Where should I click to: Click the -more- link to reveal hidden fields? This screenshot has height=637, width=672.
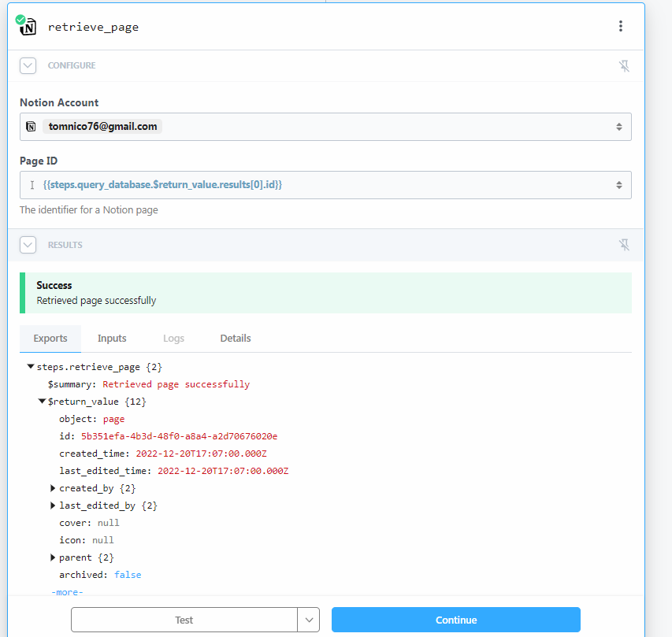[66, 591]
